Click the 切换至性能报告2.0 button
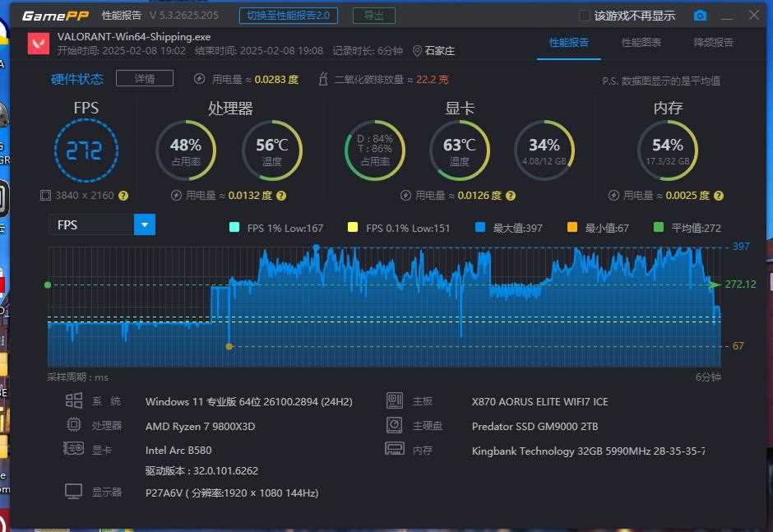773x532 pixels. pos(289,16)
